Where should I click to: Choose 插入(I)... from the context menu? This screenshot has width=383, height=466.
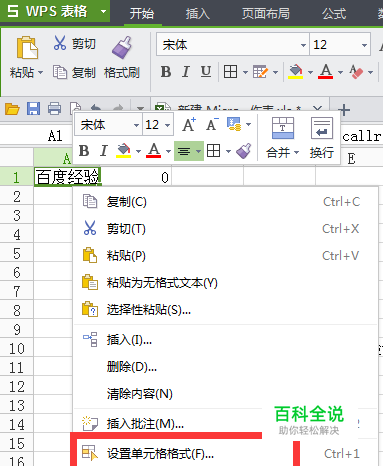225,340
